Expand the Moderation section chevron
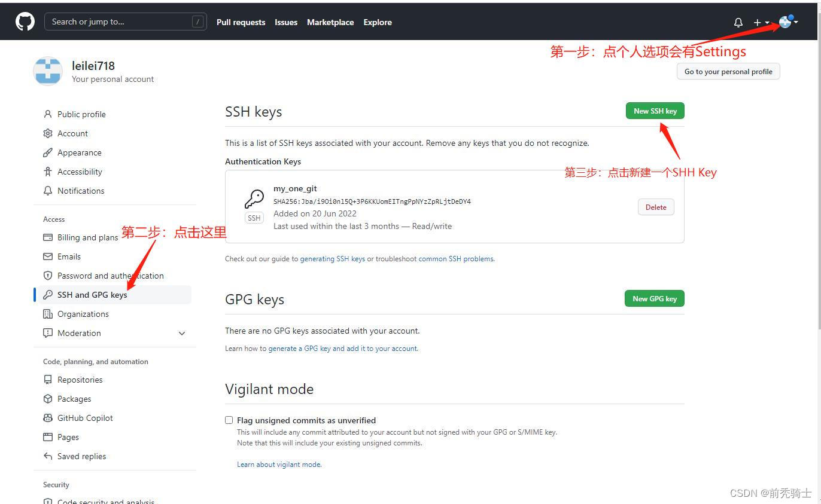This screenshot has width=821, height=504. (182, 333)
